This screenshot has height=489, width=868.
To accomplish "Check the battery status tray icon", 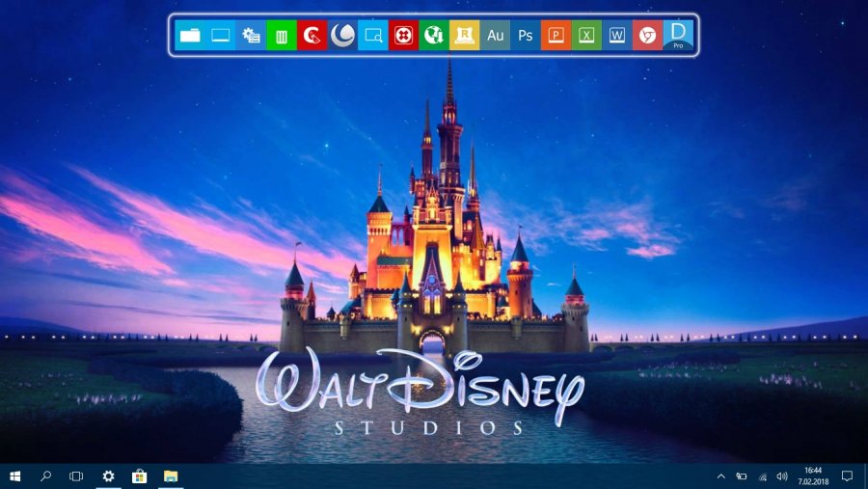I will [742, 476].
